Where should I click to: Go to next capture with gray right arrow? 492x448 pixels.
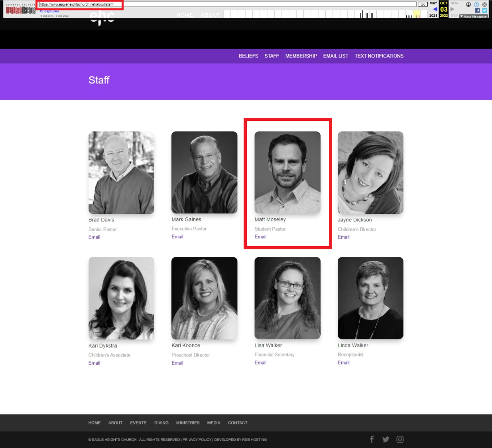coord(453,9)
